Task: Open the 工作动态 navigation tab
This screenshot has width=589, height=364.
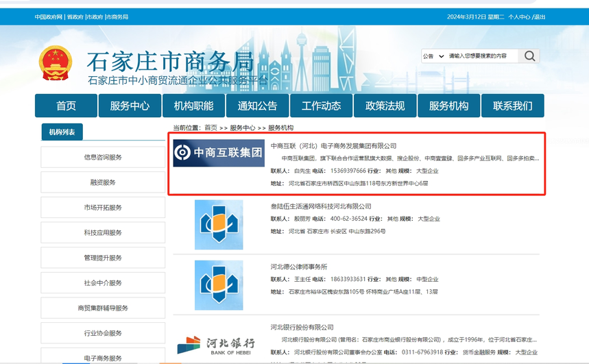Action: pos(321,106)
